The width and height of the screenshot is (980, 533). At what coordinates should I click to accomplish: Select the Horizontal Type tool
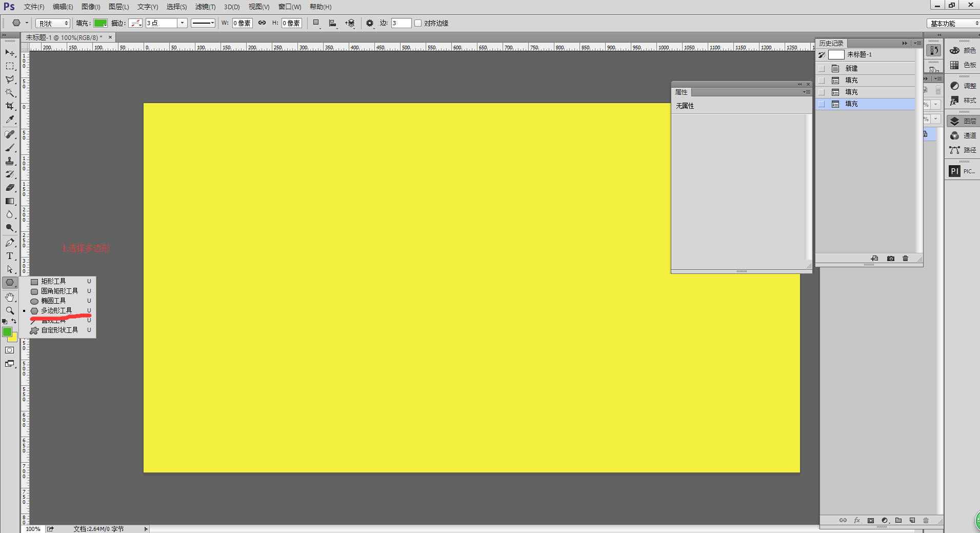pos(10,256)
